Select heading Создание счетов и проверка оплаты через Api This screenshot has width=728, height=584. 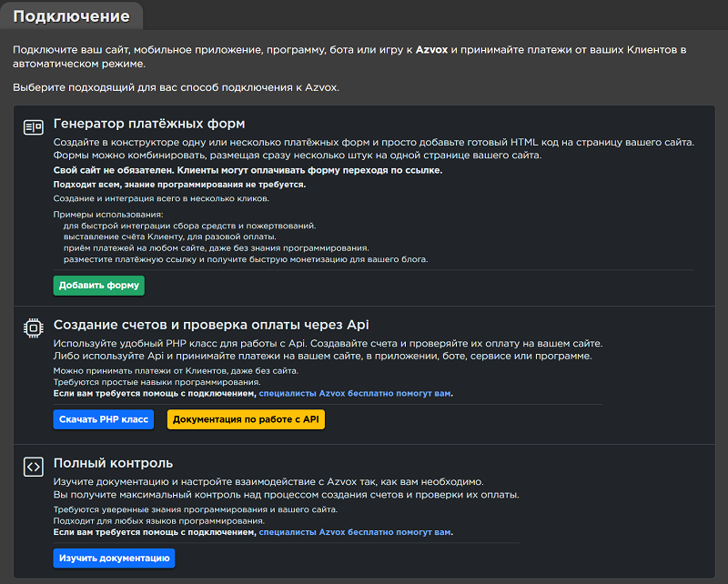(x=211, y=325)
